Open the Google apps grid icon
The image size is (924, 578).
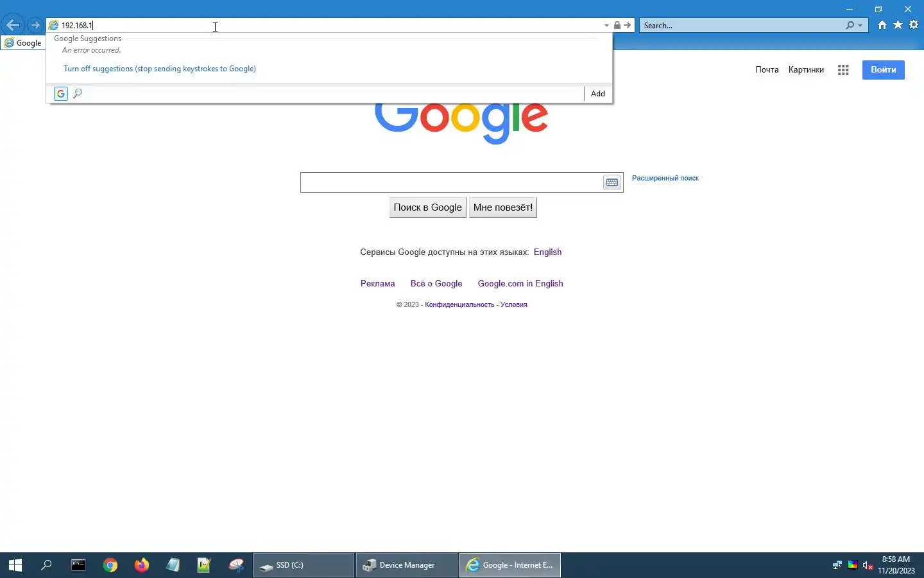pos(843,70)
